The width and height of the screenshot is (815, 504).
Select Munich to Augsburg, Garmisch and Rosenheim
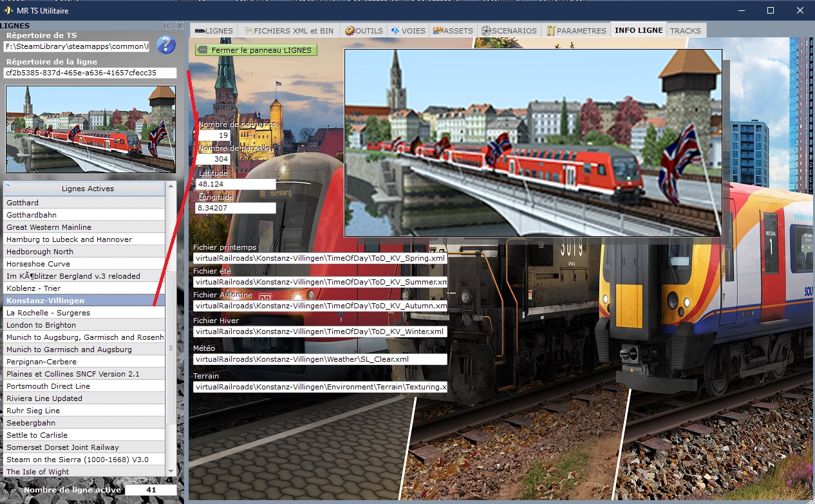tap(84, 337)
